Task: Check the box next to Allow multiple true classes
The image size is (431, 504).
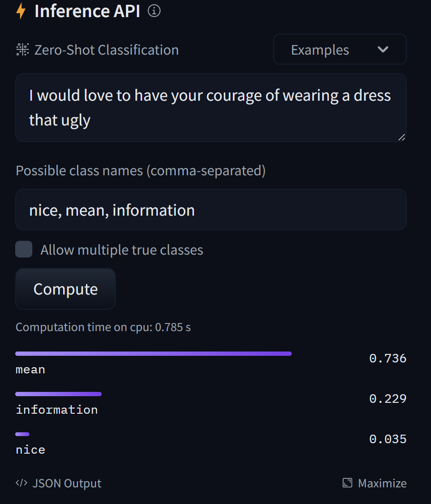Action: click(x=23, y=249)
